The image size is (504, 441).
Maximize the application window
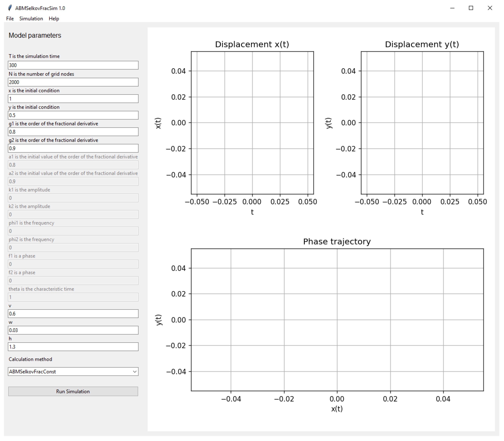pyautogui.click(x=471, y=8)
